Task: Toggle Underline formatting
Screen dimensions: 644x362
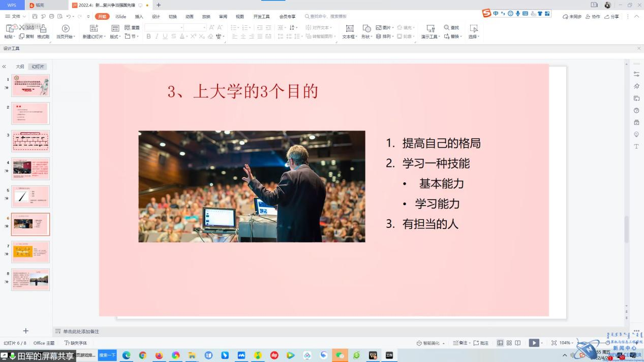Action: click(165, 37)
